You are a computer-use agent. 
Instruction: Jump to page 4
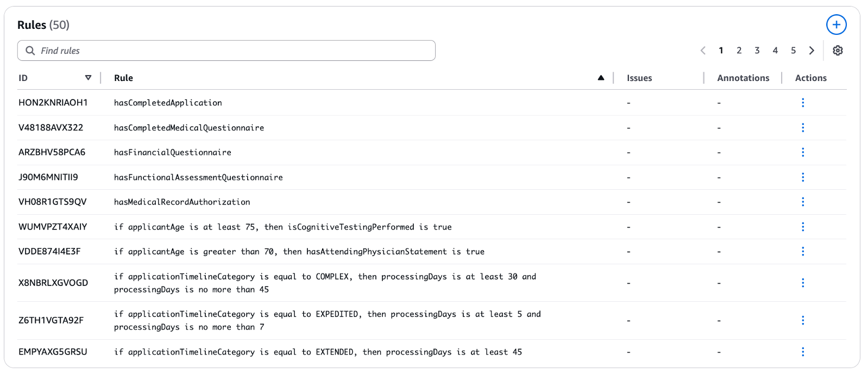(x=775, y=51)
